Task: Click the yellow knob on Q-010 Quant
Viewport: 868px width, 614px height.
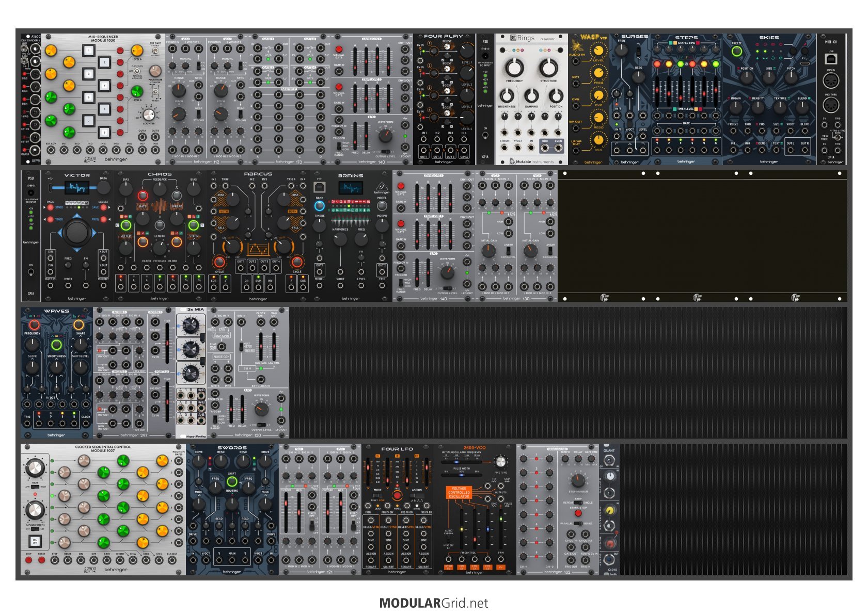Action: click(610, 510)
